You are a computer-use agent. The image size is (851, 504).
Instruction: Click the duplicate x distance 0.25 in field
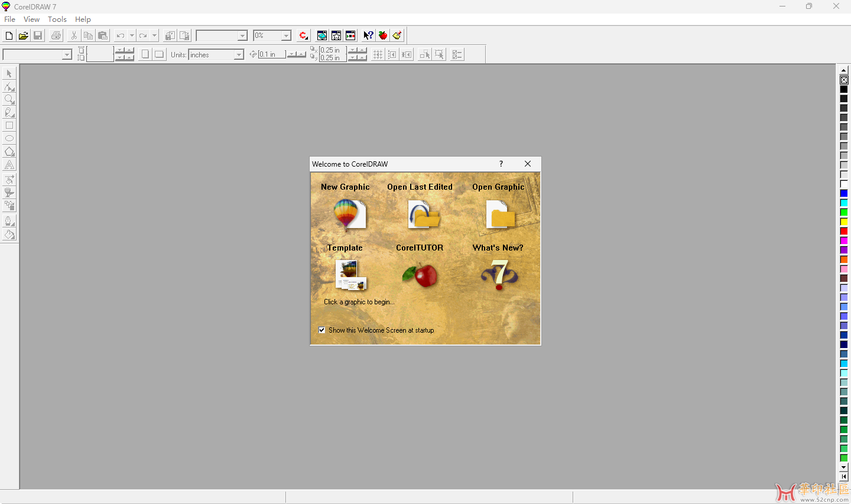(333, 50)
